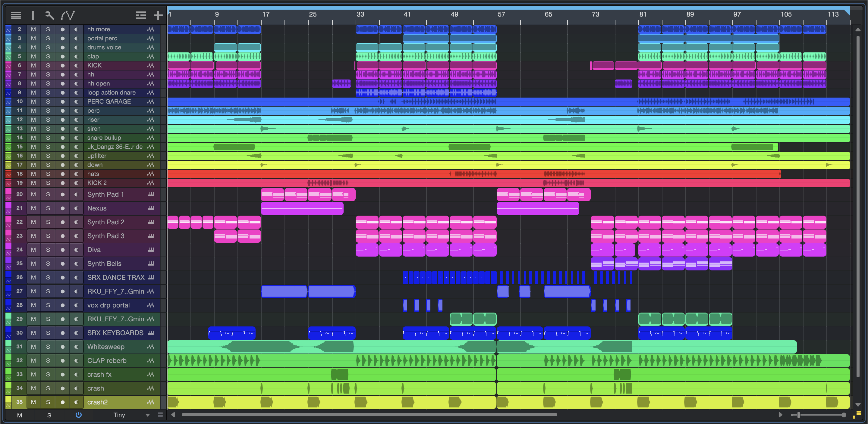Toggle the monitor button on the Diva track
The image size is (868, 424).
77,250
